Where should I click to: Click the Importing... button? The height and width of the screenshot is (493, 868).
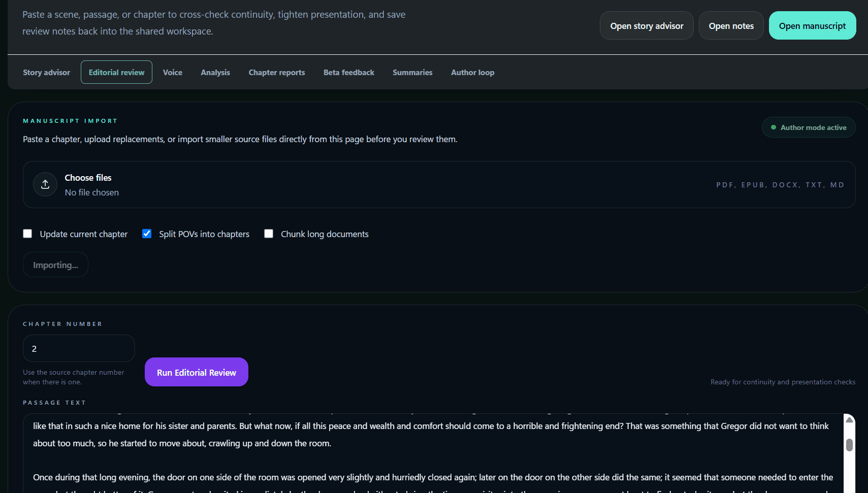click(55, 265)
